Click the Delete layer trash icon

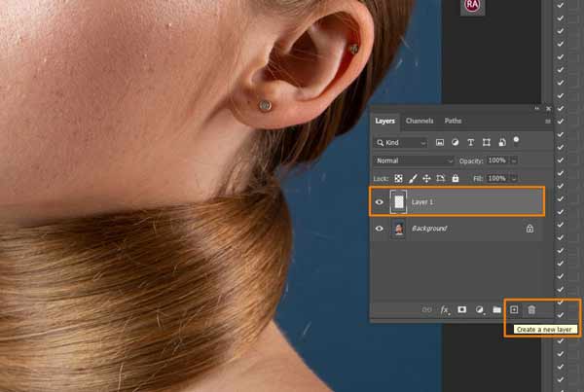pyautogui.click(x=531, y=309)
